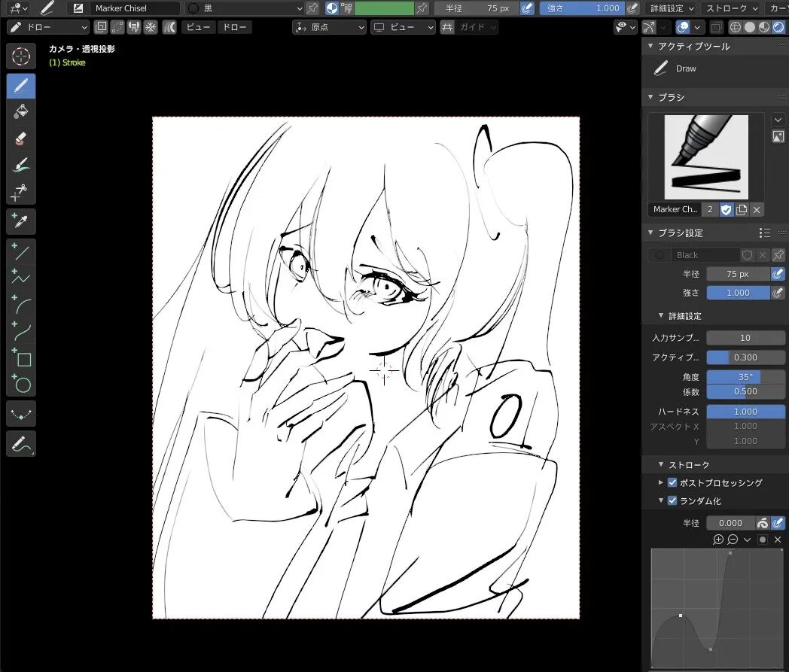Screen dimensions: 789x672
Task: Open the visibility and selectability dropdown
Action: pyautogui.click(x=626, y=27)
